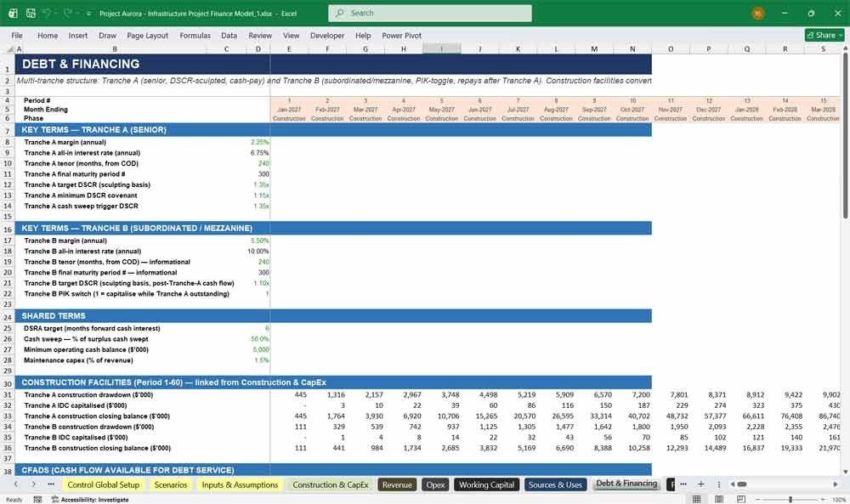Open Inputs & Assumptions sheet tab
This screenshot has width=850, height=504.
[240, 484]
